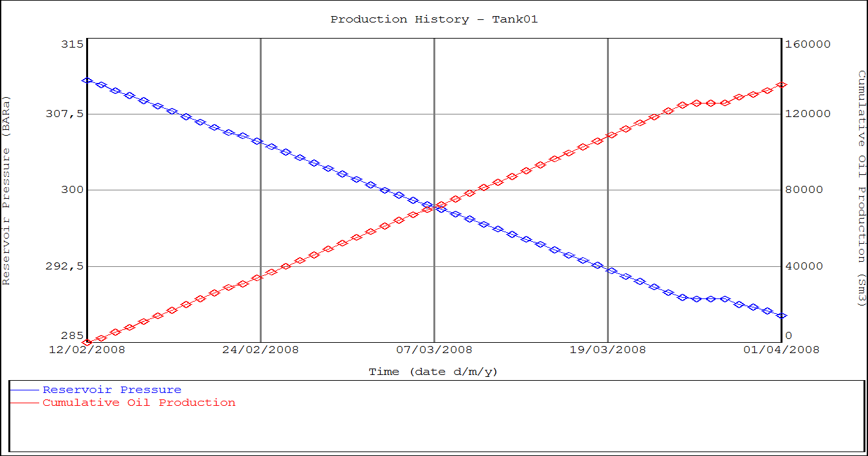Click the Cumulative Oil Production (Sm3) axis title

pyautogui.click(x=862, y=188)
